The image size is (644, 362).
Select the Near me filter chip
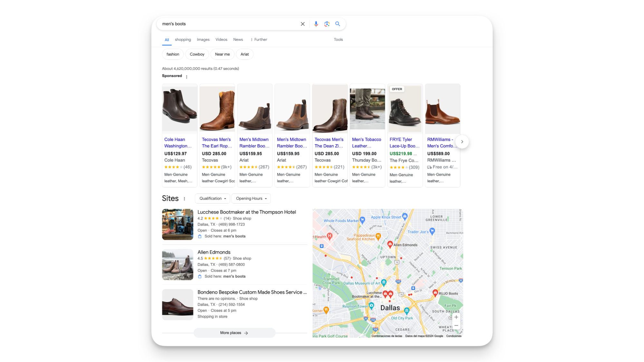point(222,54)
